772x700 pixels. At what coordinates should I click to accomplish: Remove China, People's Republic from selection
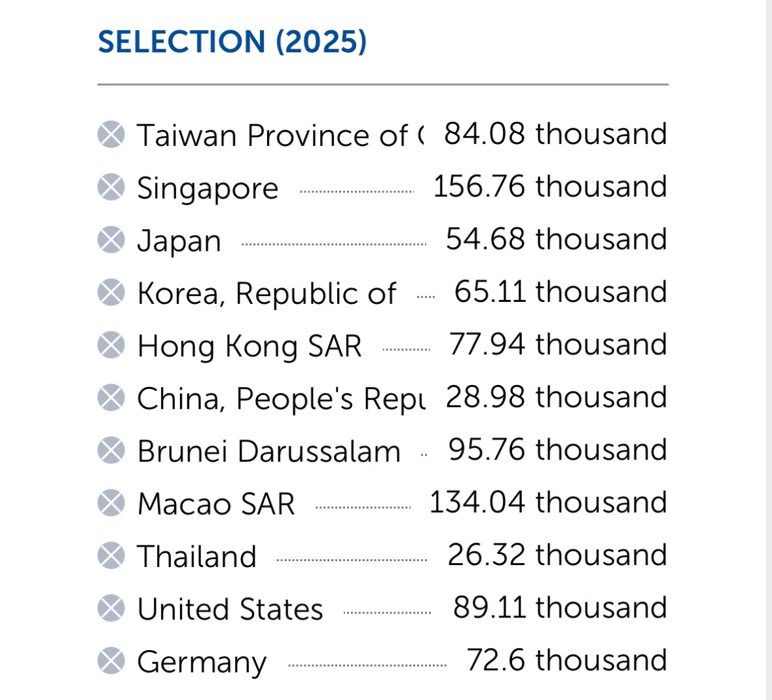111,397
